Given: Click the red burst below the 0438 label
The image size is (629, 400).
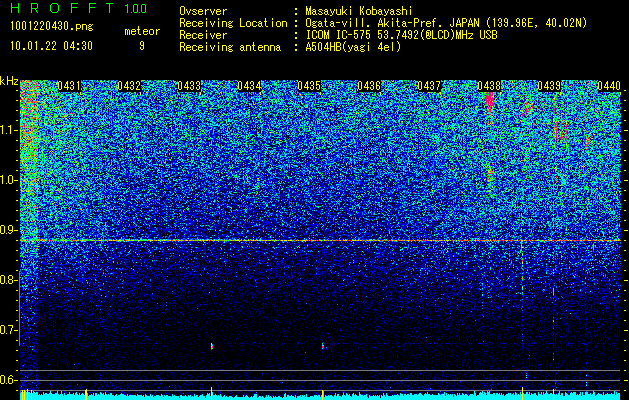Looking at the screenshot, I should tap(489, 99).
